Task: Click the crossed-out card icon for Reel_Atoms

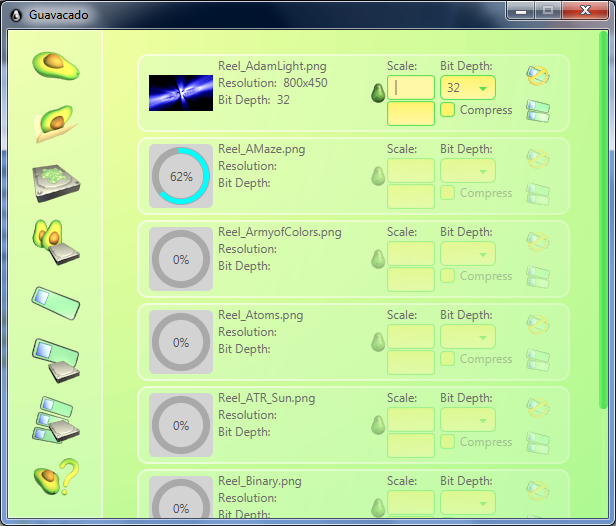Action: pyautogui.click(x=538, y=324)
